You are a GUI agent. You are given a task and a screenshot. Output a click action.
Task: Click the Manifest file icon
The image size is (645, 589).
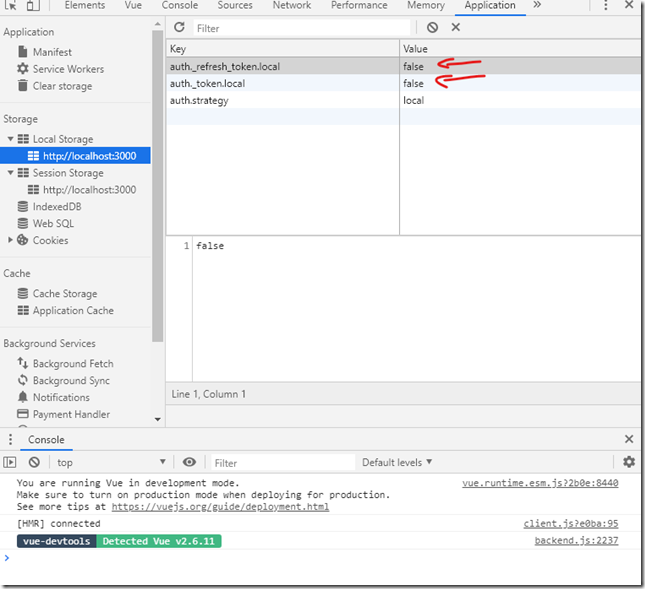click(x=23, y=51)
